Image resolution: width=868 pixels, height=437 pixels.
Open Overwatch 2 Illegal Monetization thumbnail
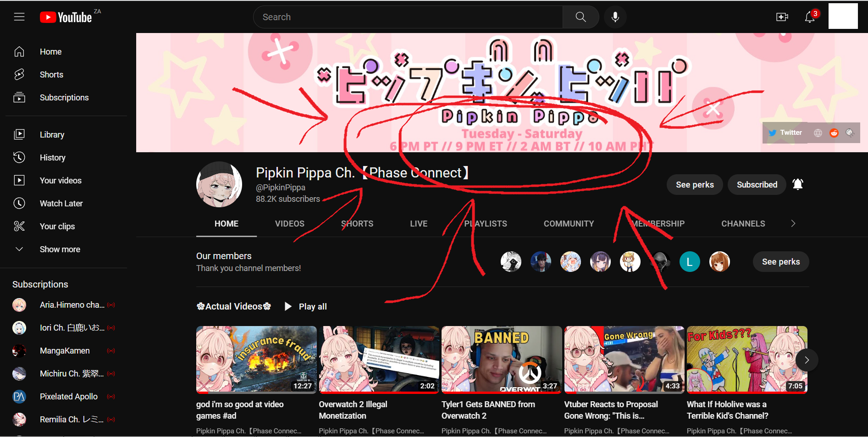(379, 360)
